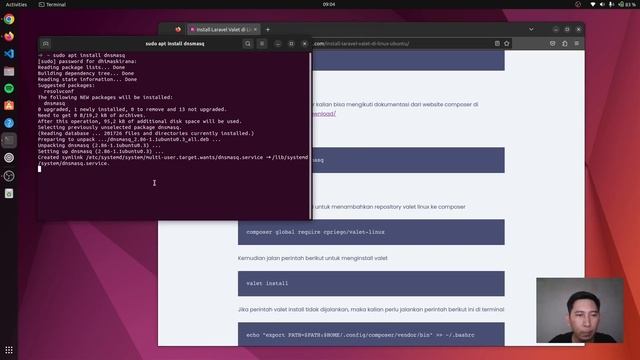The width and height of the screenshot is (640, 360).
Task: Open Firefox extensions puzzle icon
Action: pos(564,43)
